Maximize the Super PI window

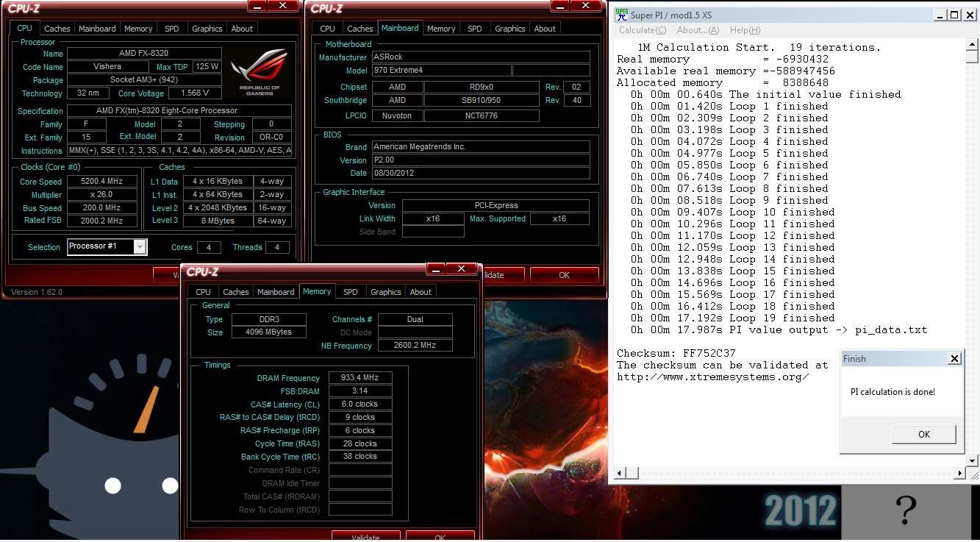click(954, 15)
